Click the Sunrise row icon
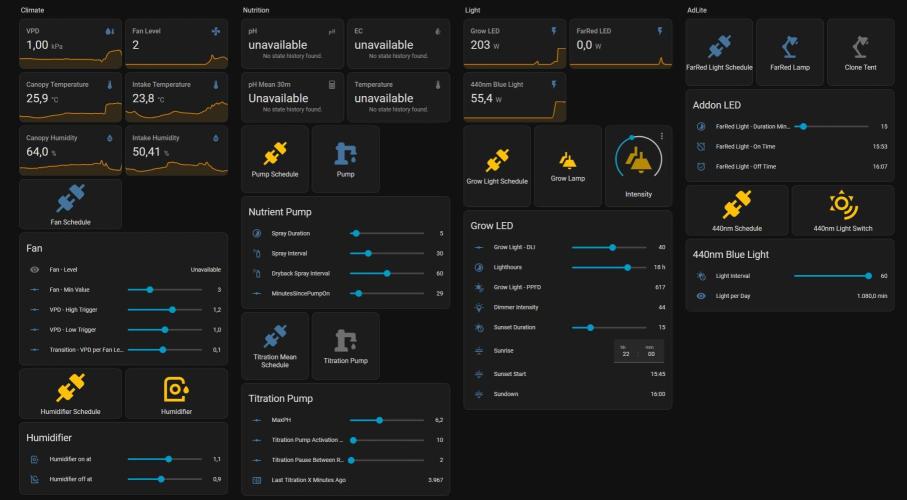This screenshot has width=907, height=500. 478,351
